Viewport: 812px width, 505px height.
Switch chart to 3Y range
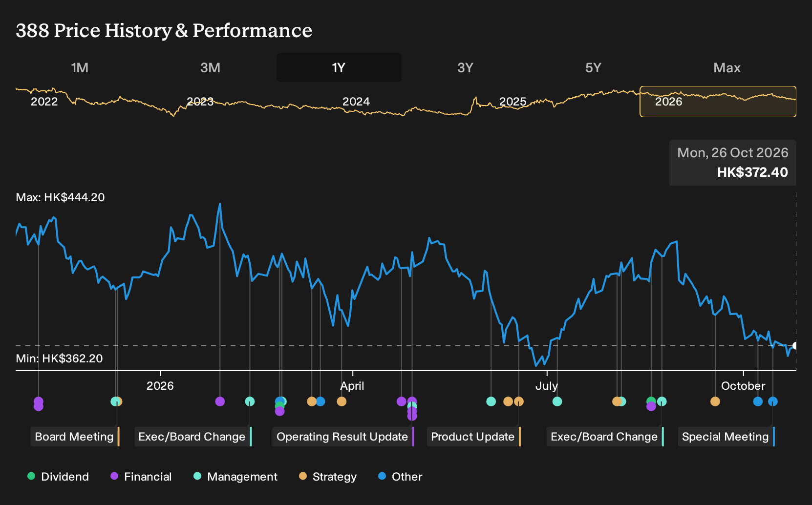(465, 68)
